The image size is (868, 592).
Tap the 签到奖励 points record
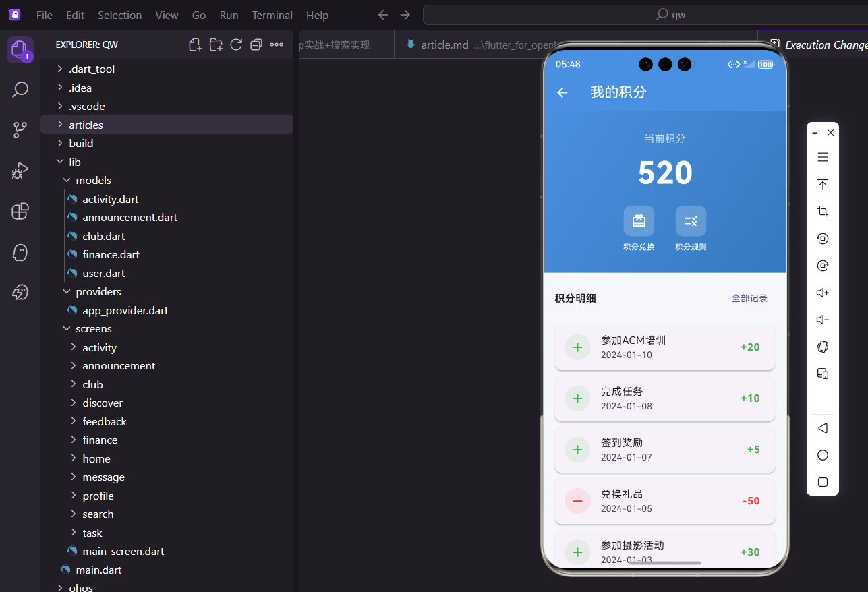click(664, 450)
